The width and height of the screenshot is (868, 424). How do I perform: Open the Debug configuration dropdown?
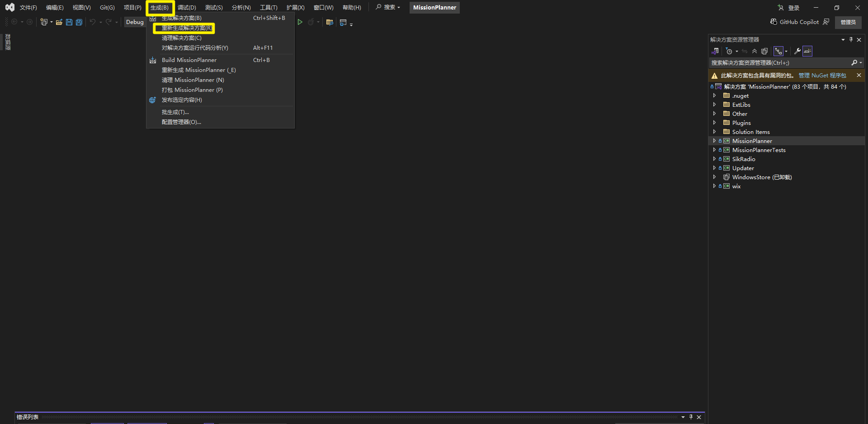(135, 22)
